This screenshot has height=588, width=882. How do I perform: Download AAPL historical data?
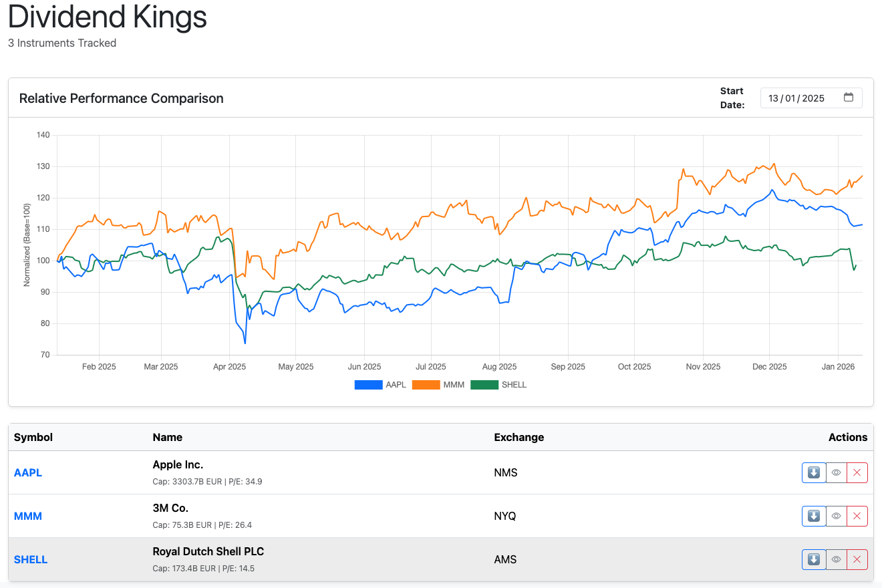pos(813,472)
